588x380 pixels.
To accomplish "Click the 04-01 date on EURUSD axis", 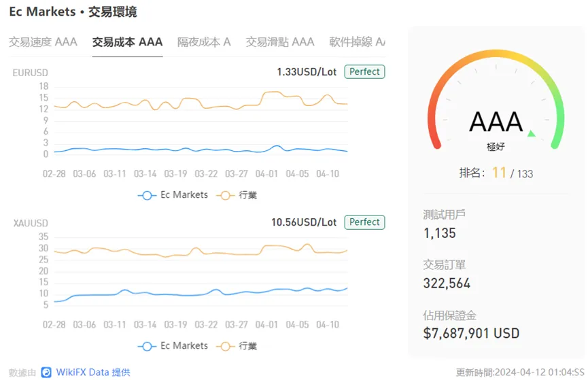I will (x=266, y=173).
